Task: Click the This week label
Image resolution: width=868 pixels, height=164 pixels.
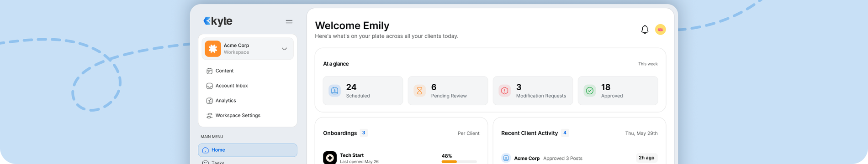Action: [648, 64]
